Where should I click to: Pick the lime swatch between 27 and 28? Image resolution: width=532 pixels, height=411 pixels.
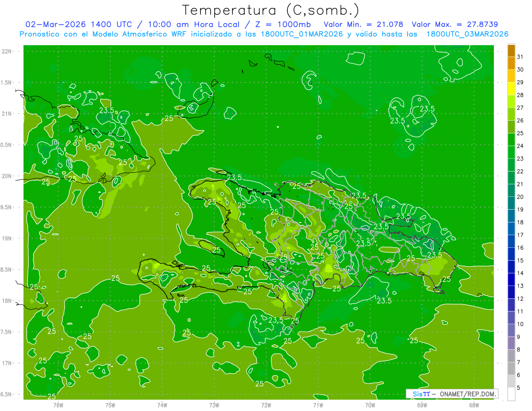pyautogui.click(x=511, y=101)
